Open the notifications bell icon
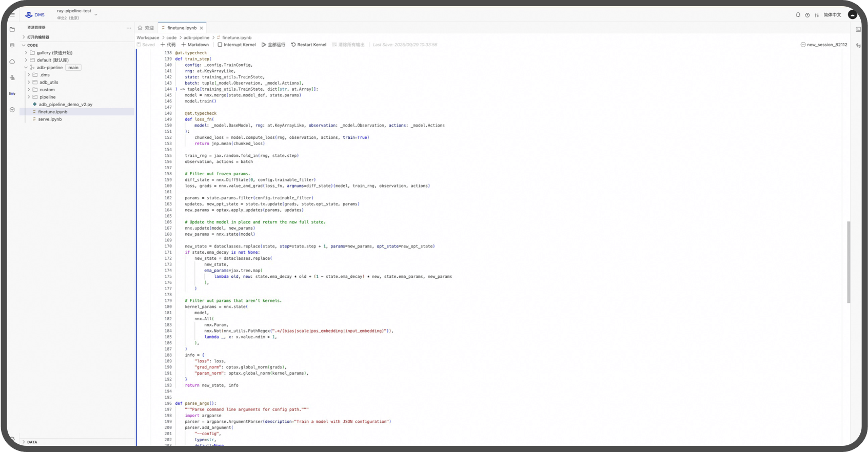The width and height of the screenshot is (868, 452). point(798,15)
